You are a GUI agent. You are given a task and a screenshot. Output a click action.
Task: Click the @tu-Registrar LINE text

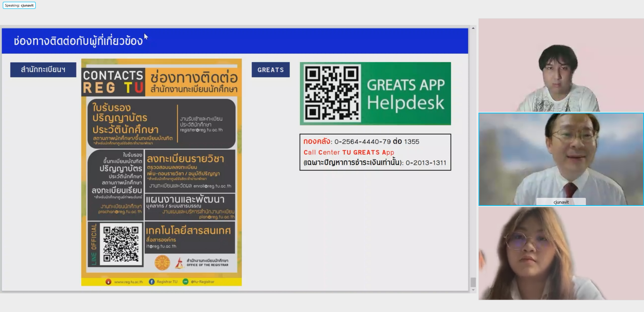(203, 282)
